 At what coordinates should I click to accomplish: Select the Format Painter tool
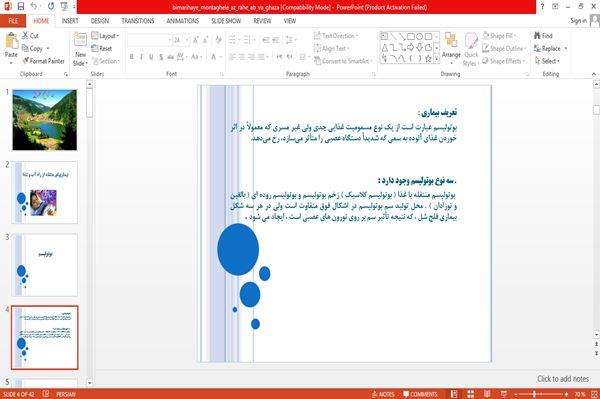pos(43,61)
